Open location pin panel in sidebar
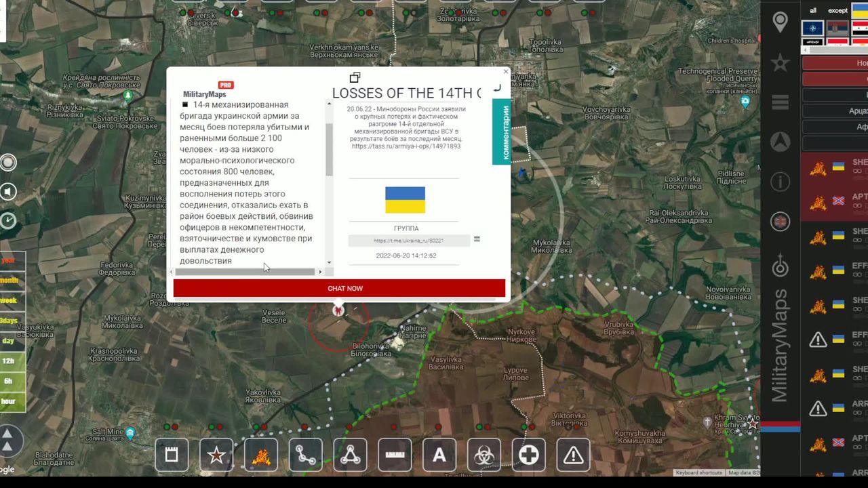The height and width of the screenshot is (488, 868). pyautogui.click(x=781, y=22)
